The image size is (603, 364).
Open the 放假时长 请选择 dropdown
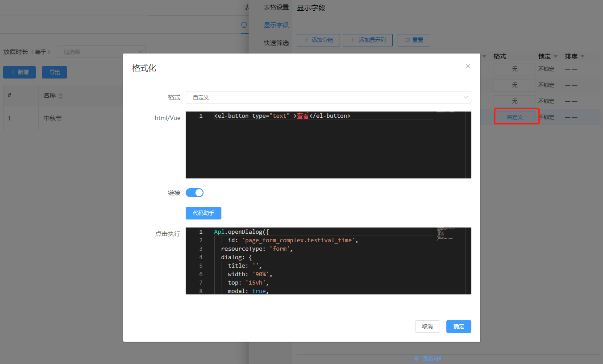(x=101, y=52)
